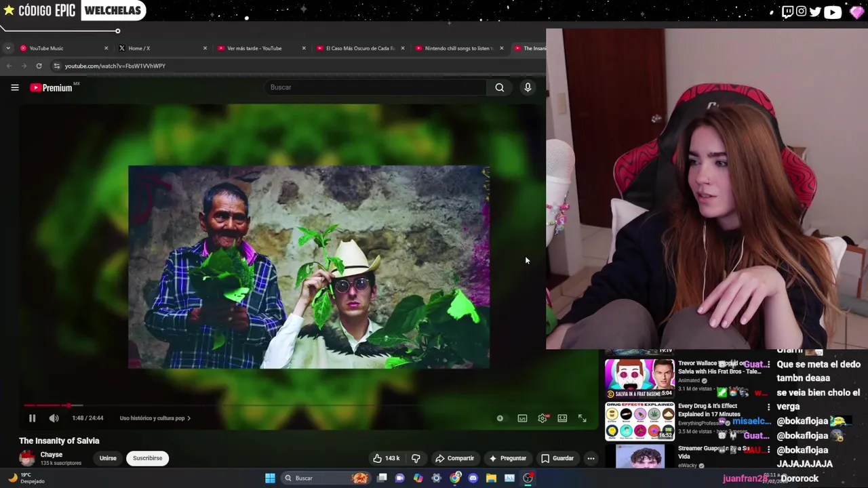Viewport: 868px width, 488px height.
Task: Close the 'Ver más tarde' tab
Action: 304,48
